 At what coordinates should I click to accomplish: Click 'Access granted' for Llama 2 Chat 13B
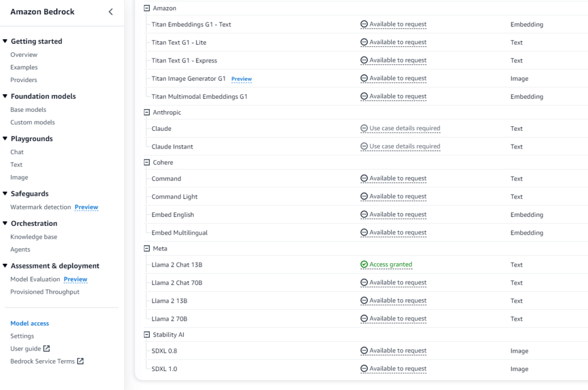point(390,264)
